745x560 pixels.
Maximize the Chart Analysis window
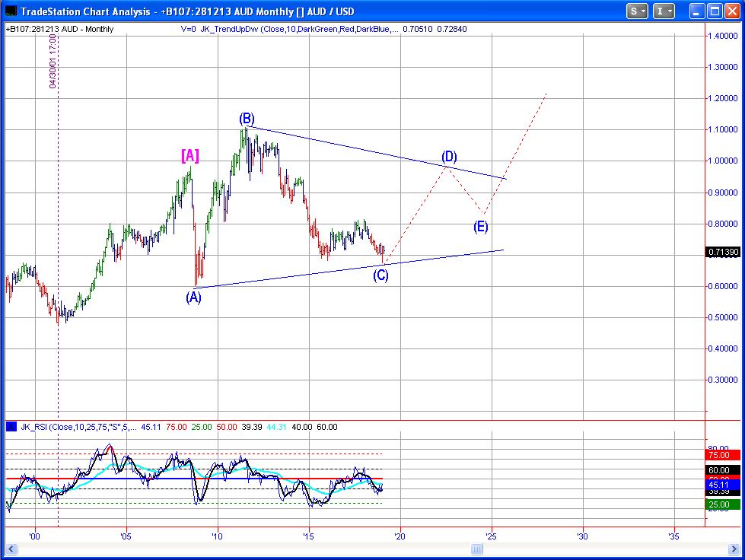[714, 11]
